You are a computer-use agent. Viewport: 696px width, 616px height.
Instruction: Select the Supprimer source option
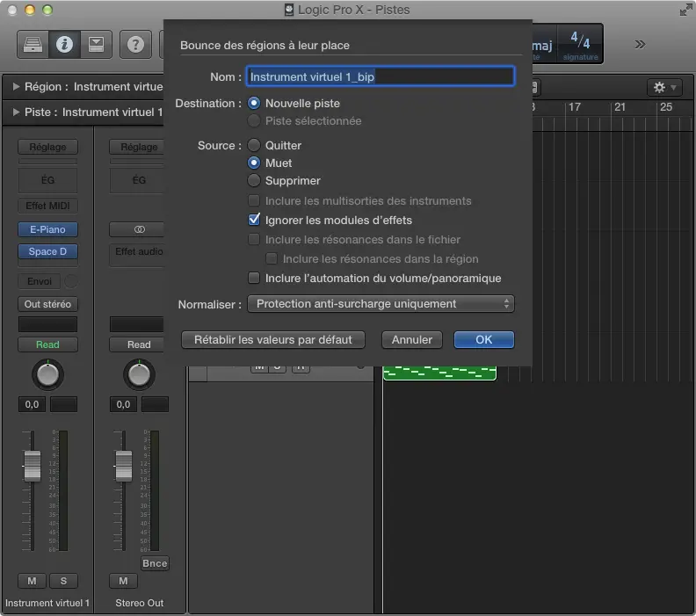point(254,180)
